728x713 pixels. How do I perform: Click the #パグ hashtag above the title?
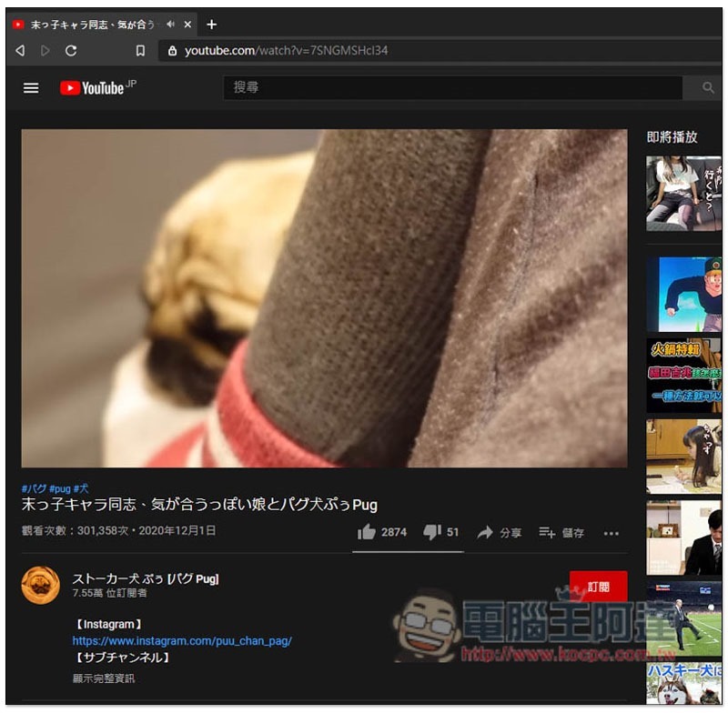tap(33, 488)
